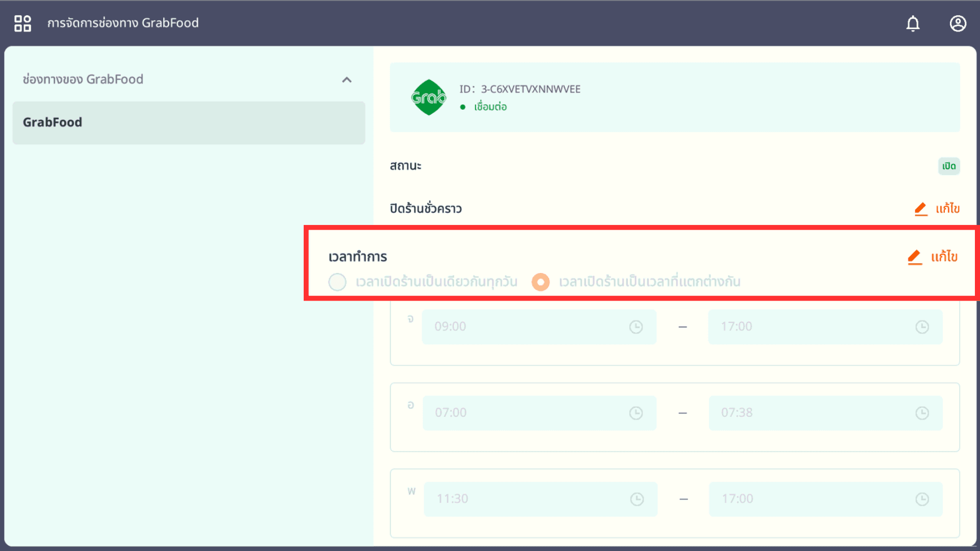Select different opening hours per day option

click(x=541, y=282)
